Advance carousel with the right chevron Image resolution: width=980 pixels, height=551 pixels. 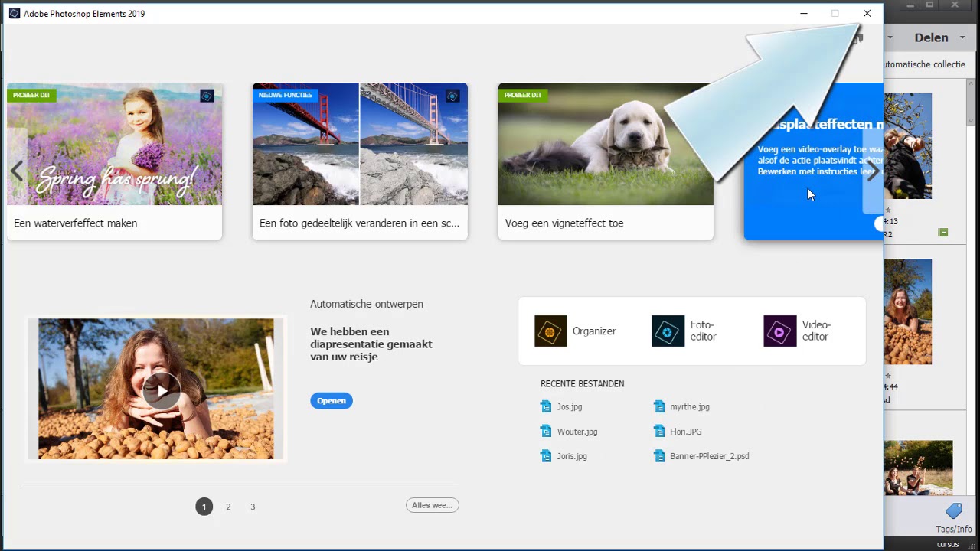873,171
